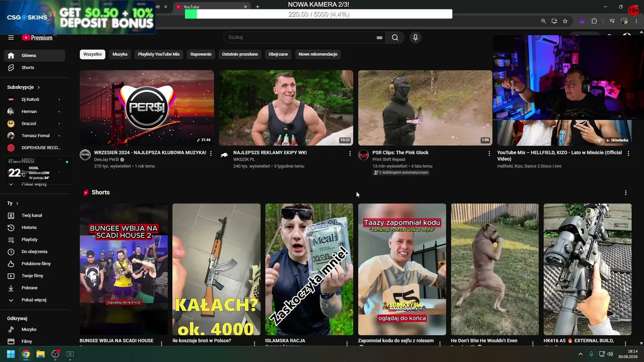Image resolution: width=644 pixels, height=362 pixels.
Task: Open the YouTube hamburger guide menu
Action: (11, 38)
